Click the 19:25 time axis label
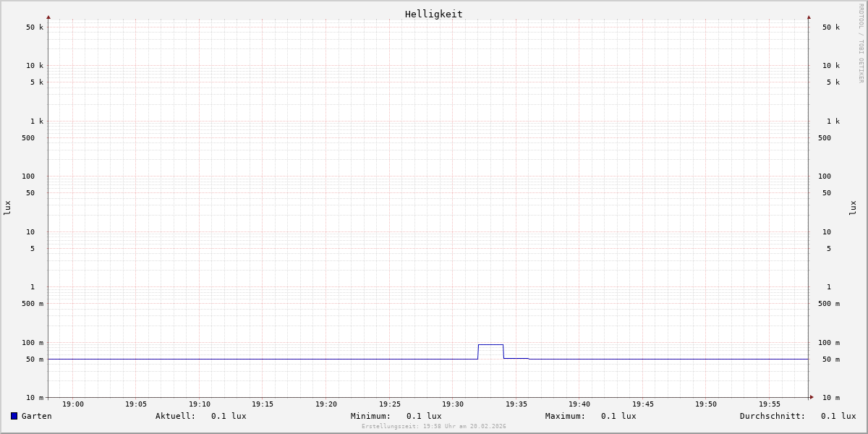This screenshot has height=434, width=868. point(390,404)
